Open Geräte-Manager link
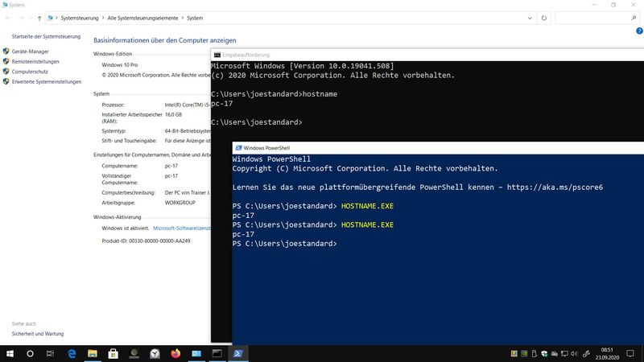Image resolution: width=644 pixels, height=362 pixels. (x=30, y=51)
